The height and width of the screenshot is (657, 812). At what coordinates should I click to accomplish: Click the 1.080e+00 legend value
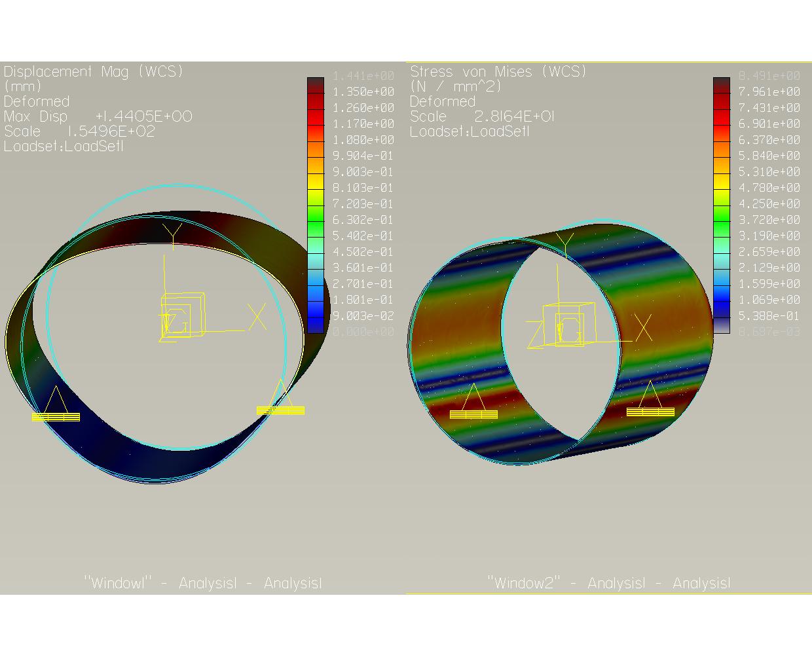(363, 140)
